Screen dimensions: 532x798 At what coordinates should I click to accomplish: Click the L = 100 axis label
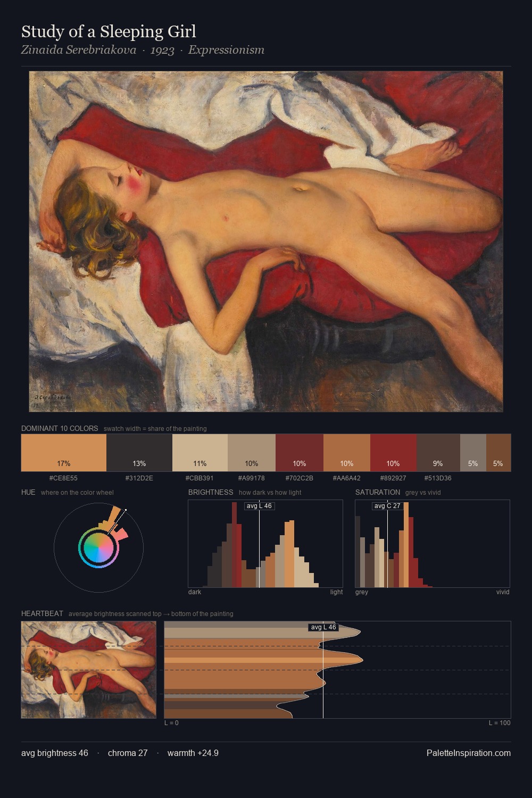pos(500,723)
